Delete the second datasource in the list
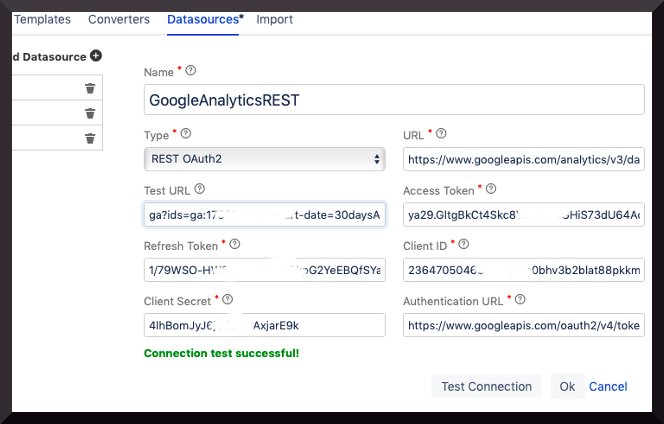The width and height of the screenshot is (664, 424). coord(90,114)
